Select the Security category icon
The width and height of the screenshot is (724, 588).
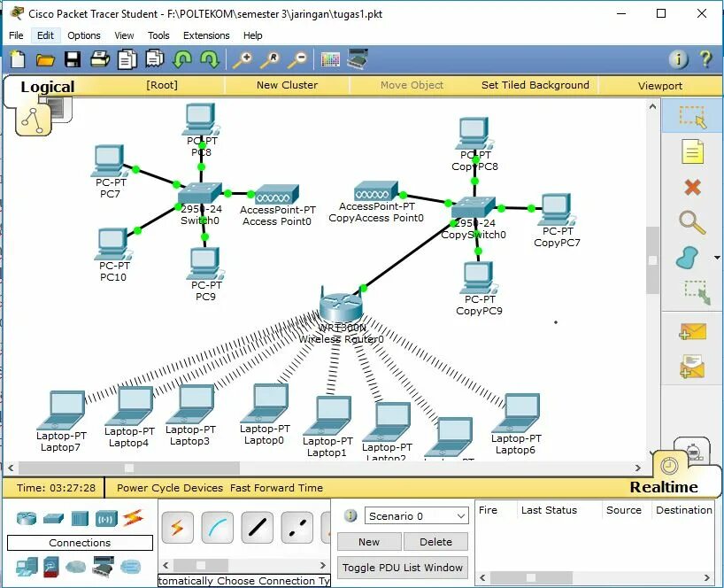coord(51,567)
